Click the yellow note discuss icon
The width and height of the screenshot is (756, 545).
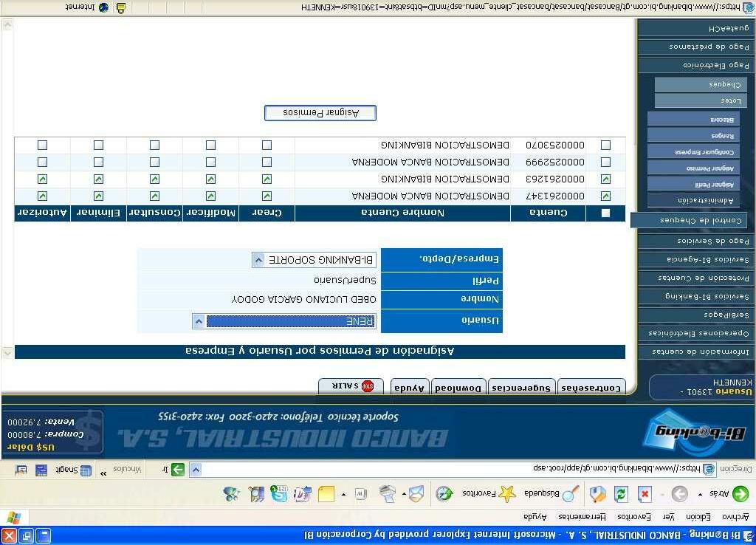pos(326,494)
